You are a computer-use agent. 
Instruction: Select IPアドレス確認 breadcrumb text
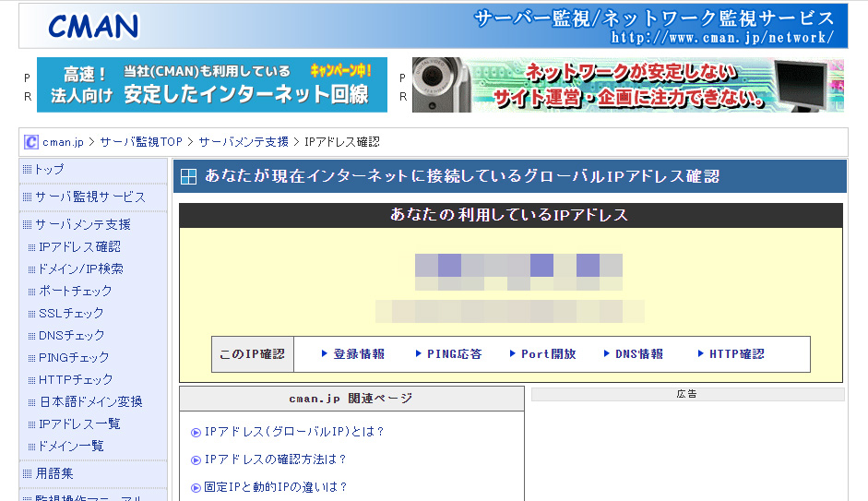[342, 142]
